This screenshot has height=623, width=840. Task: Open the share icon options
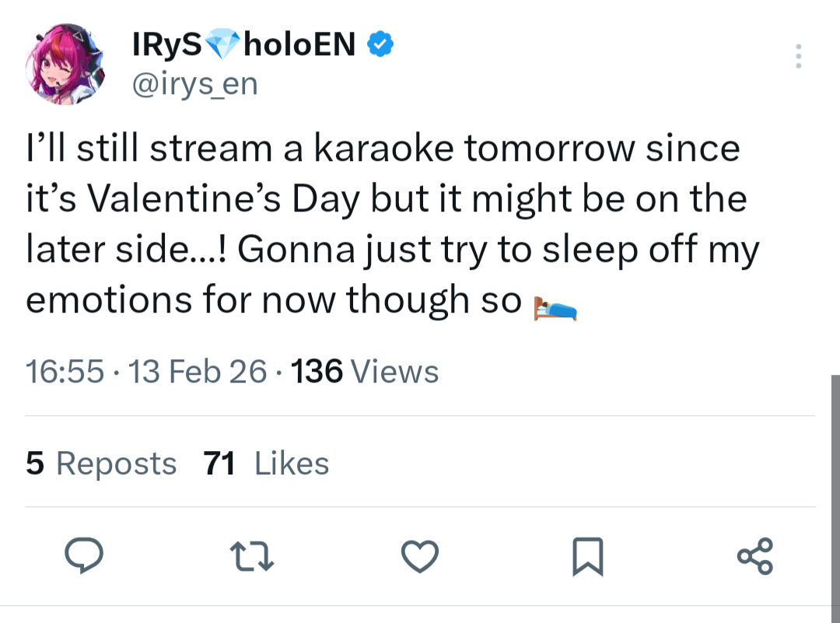754,556
